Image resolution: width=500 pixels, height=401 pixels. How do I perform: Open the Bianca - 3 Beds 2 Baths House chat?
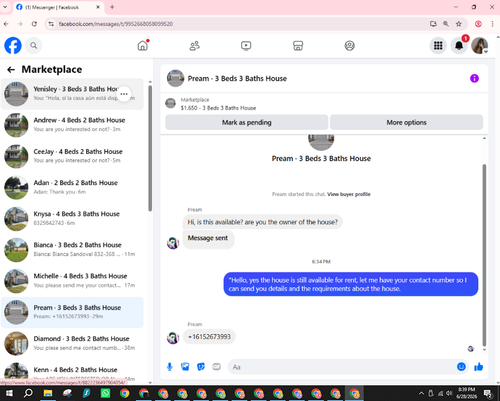pyautogui.click(x=72, y=250)
